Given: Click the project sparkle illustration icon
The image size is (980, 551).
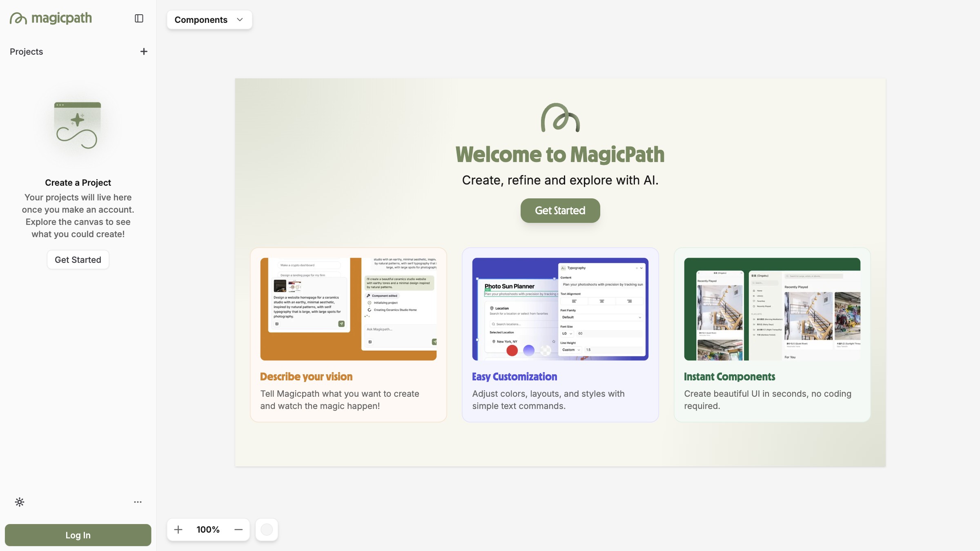Looking at the screenshot, I should 78,126.
